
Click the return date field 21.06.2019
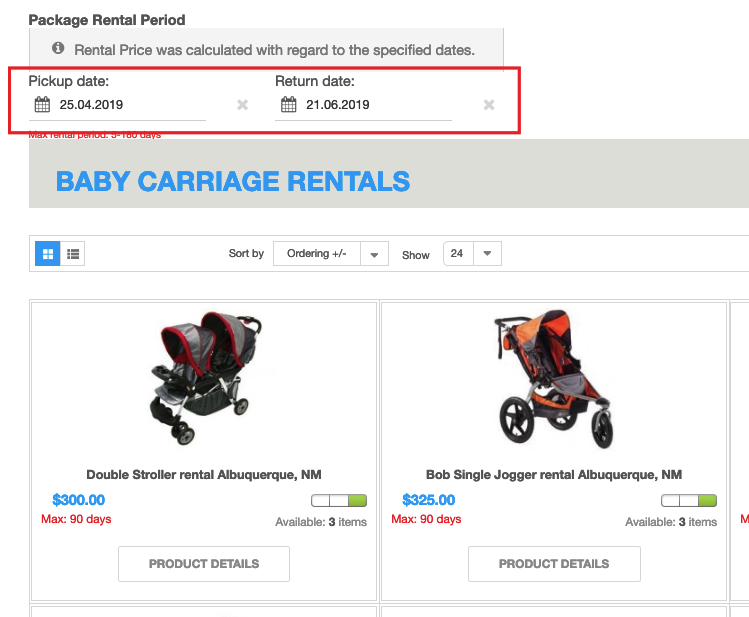point(364,105)
